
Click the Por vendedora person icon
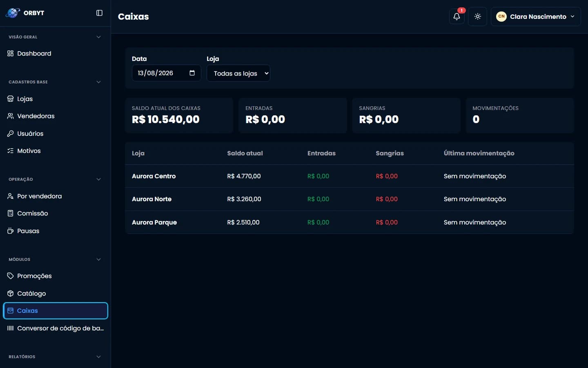click(x=11, y=196)
